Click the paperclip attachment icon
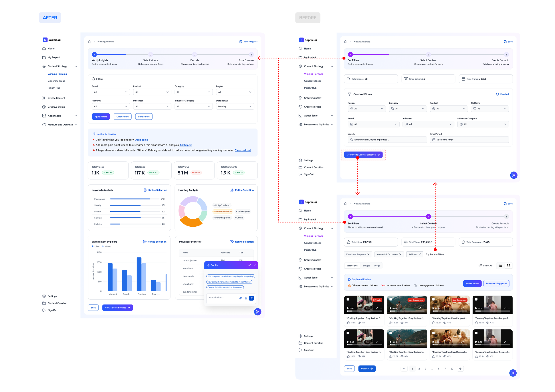The width and height of the screenshot is (555, 392). click(x=240, y=298)
